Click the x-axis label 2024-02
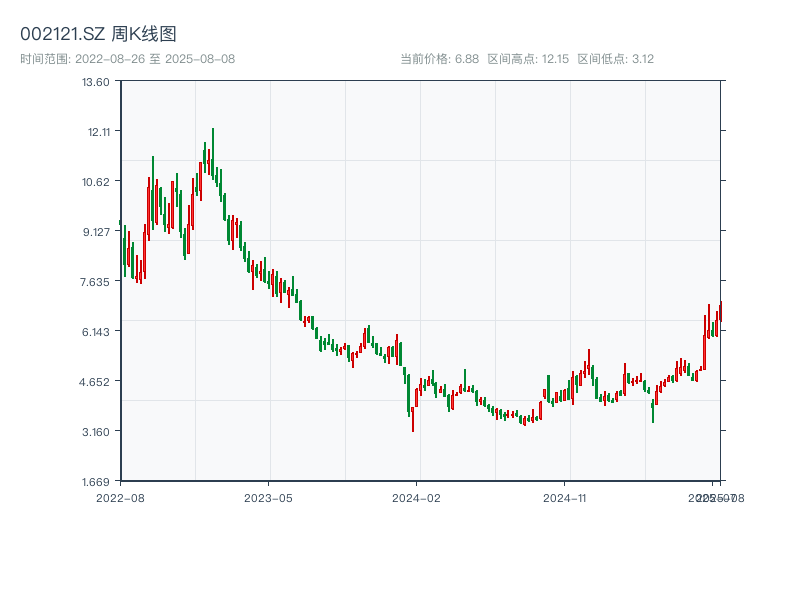Viewport: 800px width, 600px height. tap(416, 498)
